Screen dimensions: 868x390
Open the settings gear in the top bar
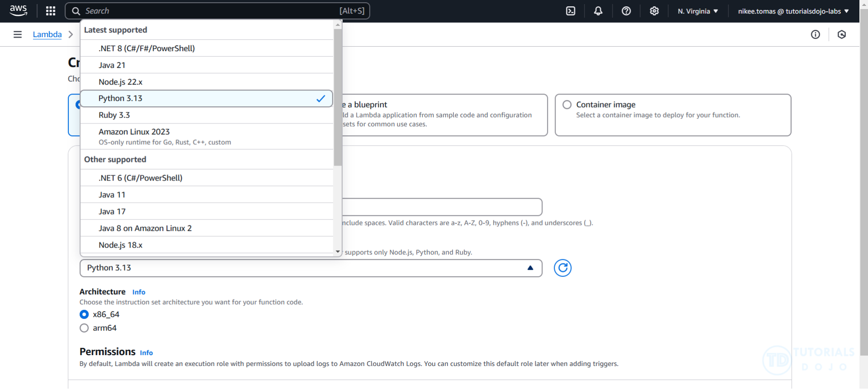point(654,11)
